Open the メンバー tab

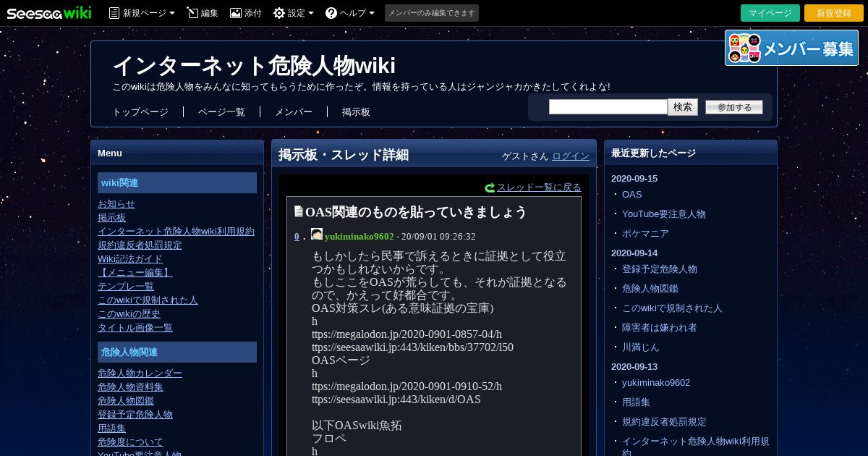coord(294,112)
